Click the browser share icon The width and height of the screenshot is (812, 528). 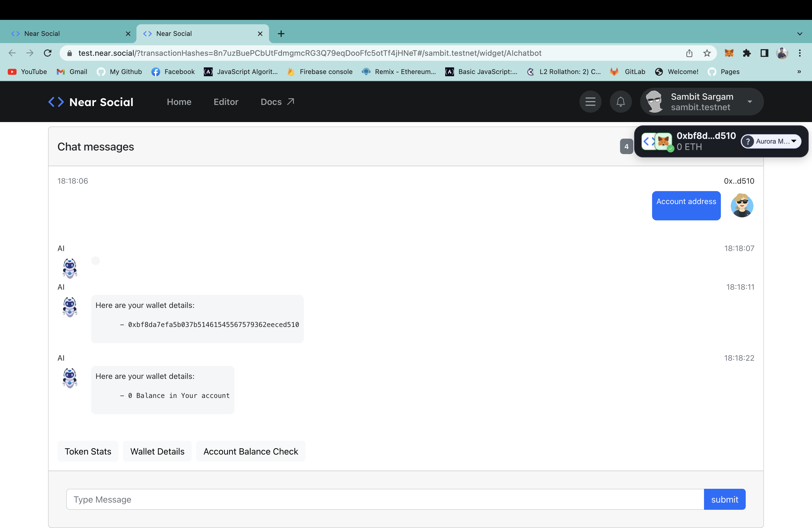point(689,53)
